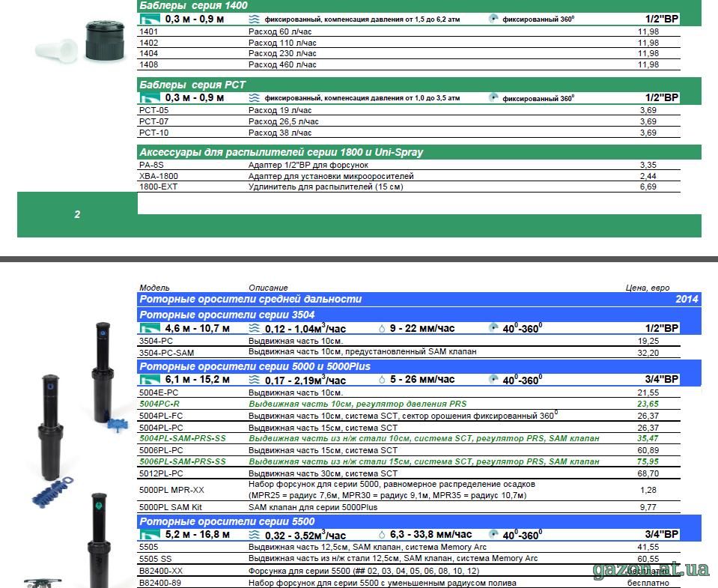Screen dimensions: 718x588
Task: Select model 5000PL MPR-XX
Action: pos(171,490)
